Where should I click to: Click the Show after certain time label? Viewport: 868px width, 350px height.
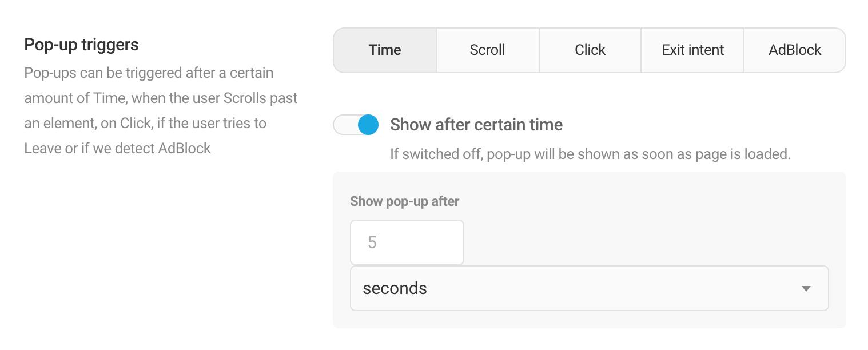[x=476, y=125]
